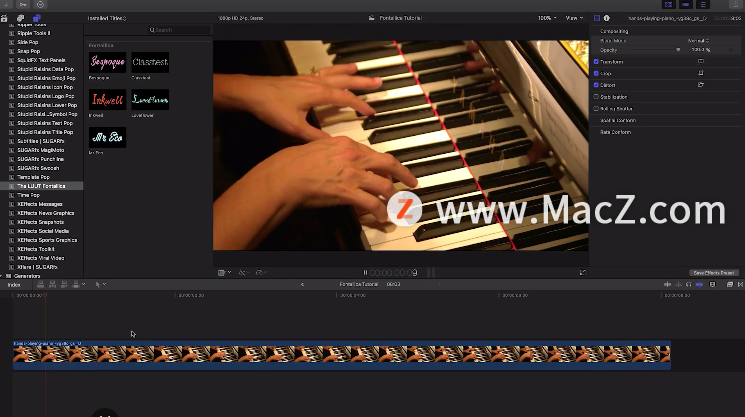Viewport: 745px width, 417px height.
Task: Toggle the blue snapping icon
Action: pos(699,284)
